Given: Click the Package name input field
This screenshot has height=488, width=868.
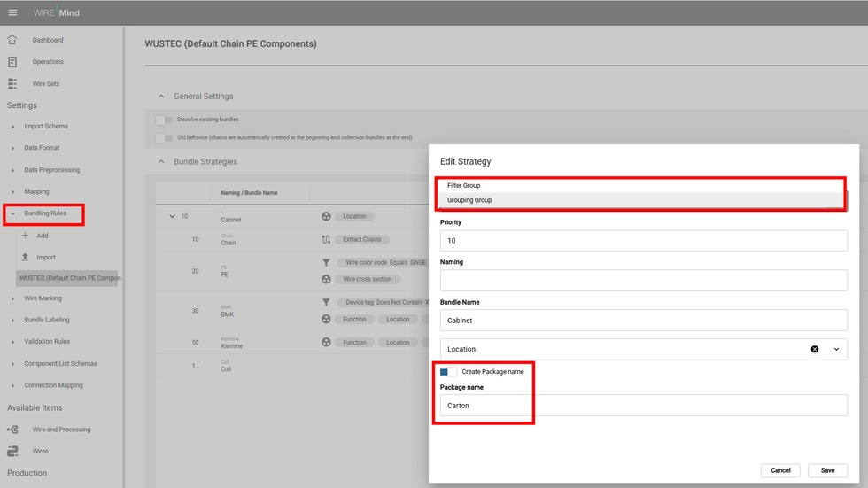Looking at the screenshot, I should pos(643,406).
